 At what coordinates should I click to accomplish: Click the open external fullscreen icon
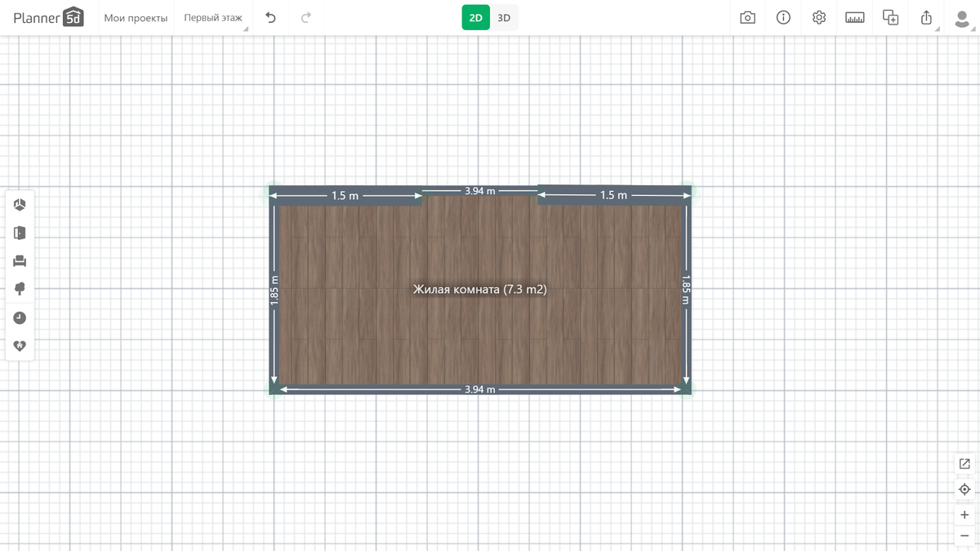[964, 464]
